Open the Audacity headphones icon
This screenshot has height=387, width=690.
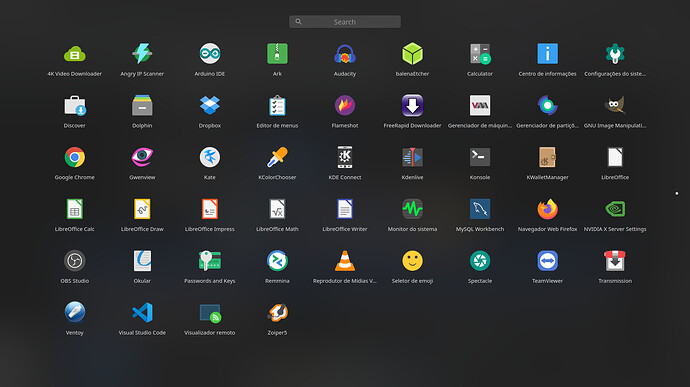pos(345,54)
